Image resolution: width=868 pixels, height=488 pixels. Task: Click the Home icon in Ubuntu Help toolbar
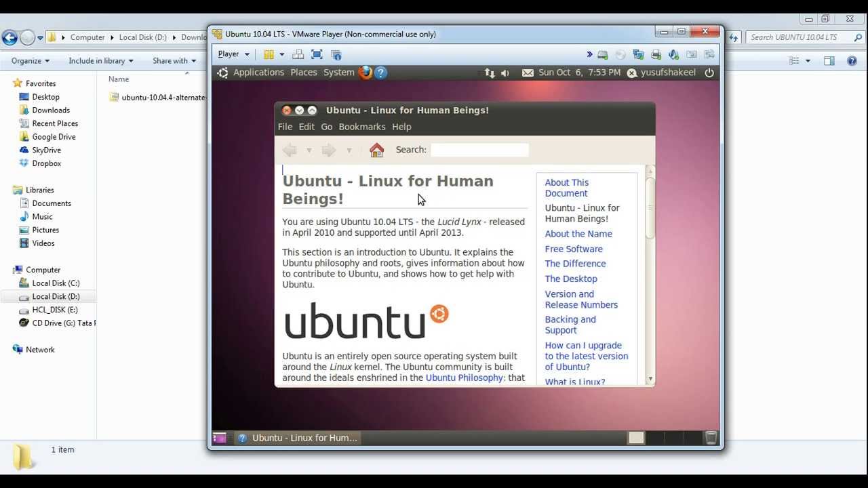click(x=376, y=150)
